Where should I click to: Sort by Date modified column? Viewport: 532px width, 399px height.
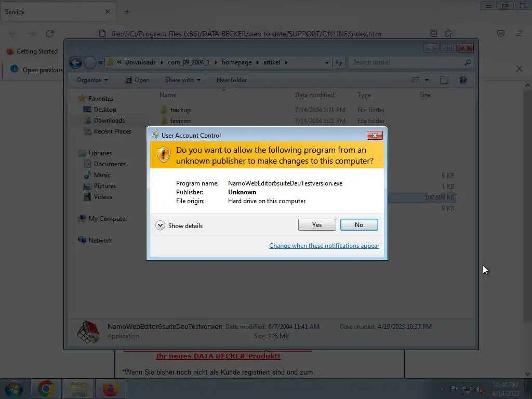(314, 95)
